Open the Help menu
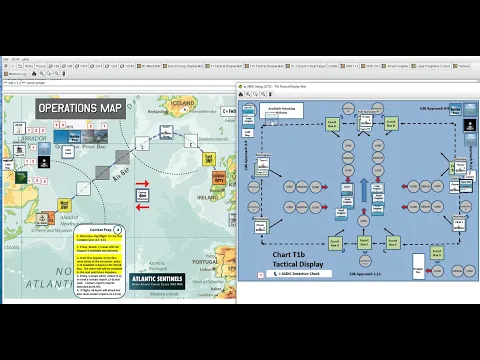The height and width of the screenshot is (360, 480). point(26,59)
